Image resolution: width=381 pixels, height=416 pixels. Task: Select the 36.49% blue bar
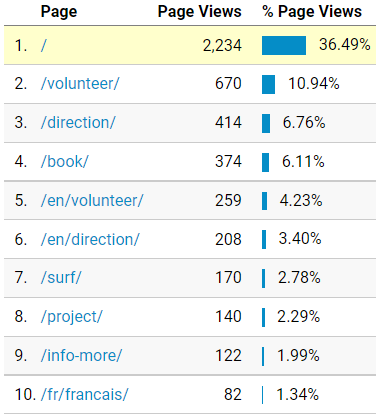284,45
